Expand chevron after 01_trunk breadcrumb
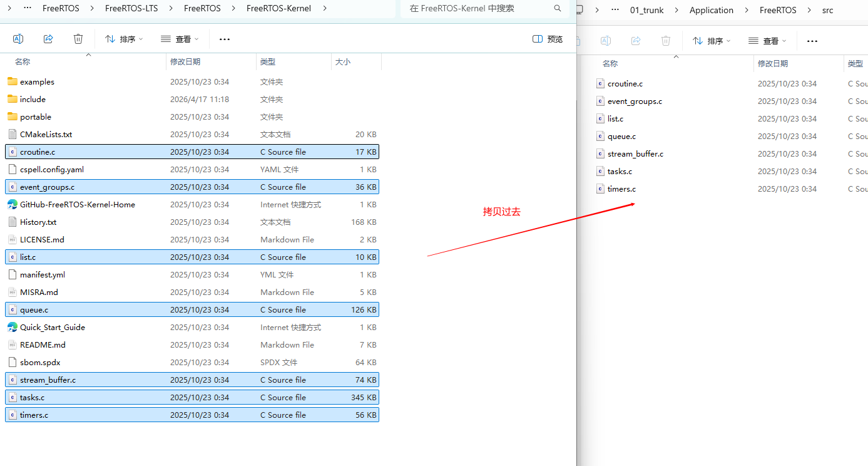Viewport: 868px width, 466px height. pos(677,10)
